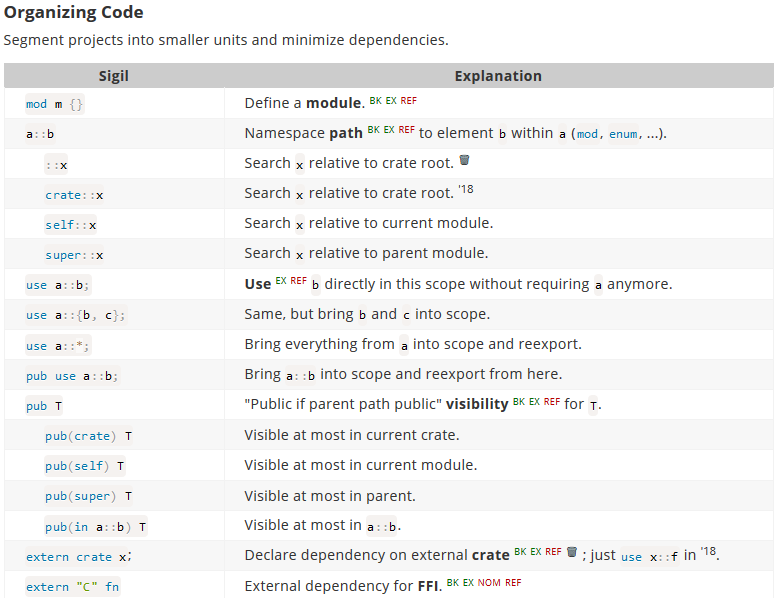Follow the REF link after bold Use
The width and height of the screenshot is (775, 598).
[x=299, y=281]
